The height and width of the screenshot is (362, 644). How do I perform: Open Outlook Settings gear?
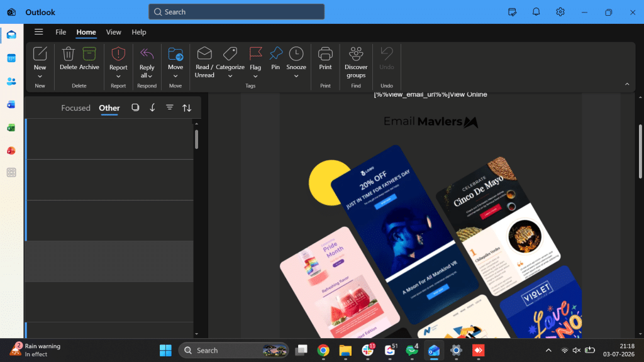[x=560, y=12]
